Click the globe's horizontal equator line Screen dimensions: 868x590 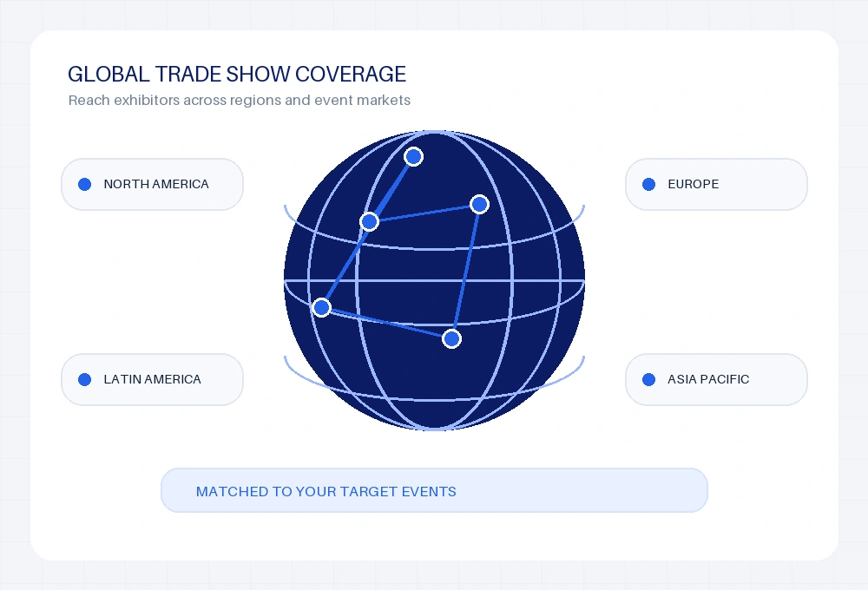434,281
